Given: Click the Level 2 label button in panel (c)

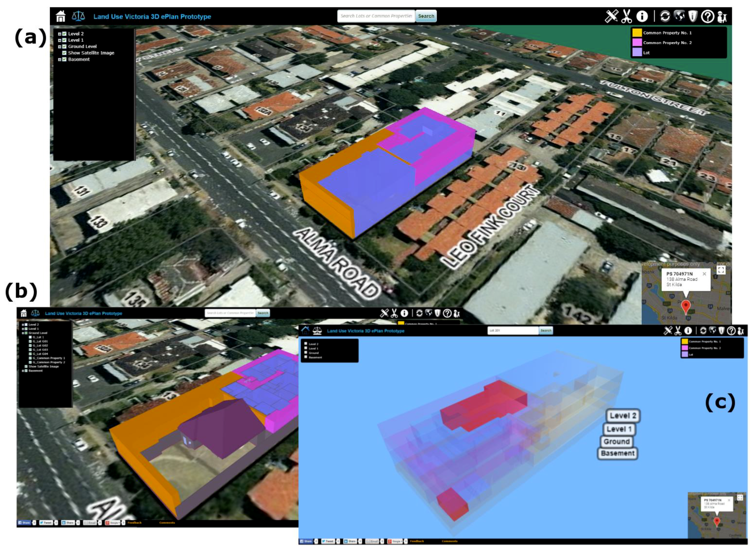Looking at the screenshot, I should (623, 416).
